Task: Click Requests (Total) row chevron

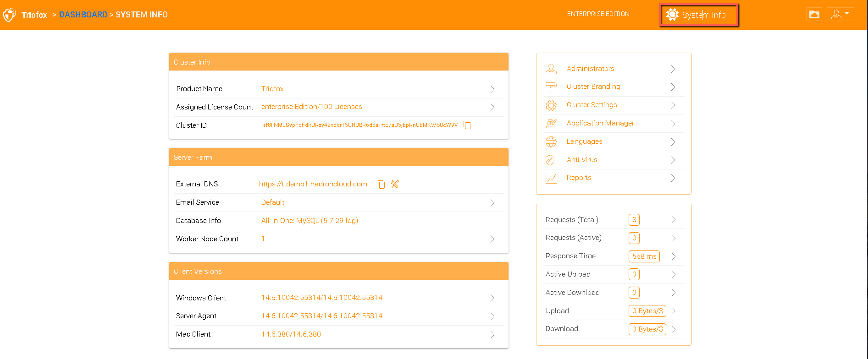Action: click(x=674, y=220)
